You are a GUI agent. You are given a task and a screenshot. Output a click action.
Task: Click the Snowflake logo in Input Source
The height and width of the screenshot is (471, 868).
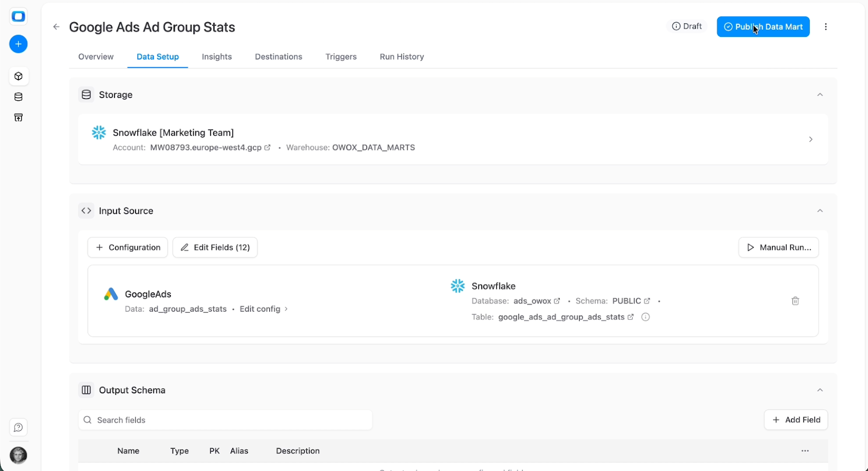pos(458,286)
